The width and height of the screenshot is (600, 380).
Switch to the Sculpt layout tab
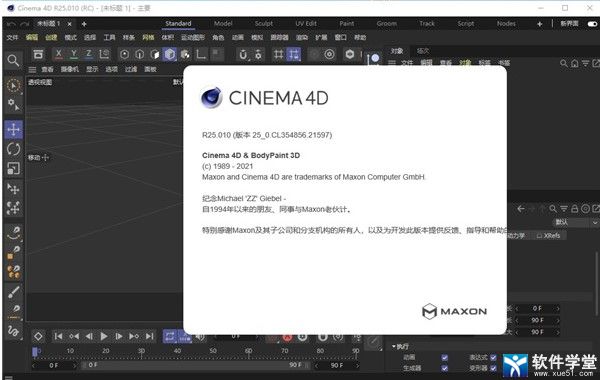[x=264, y=23]
